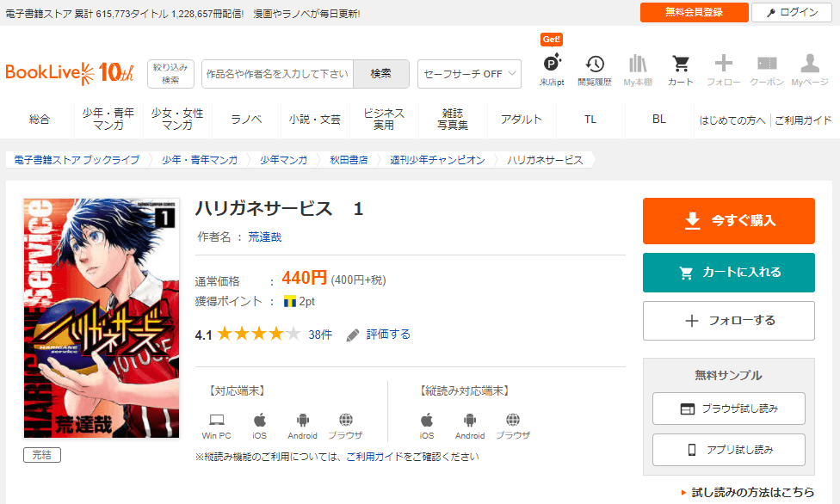Click the フォロー plus icon in header
The image size is (840, 504).
pos(723,65)
